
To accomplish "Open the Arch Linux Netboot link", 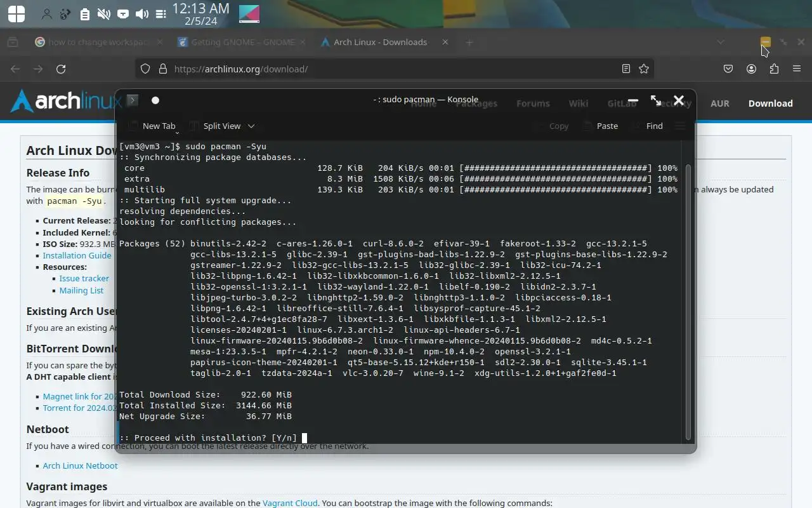I will tap(80, 465).
